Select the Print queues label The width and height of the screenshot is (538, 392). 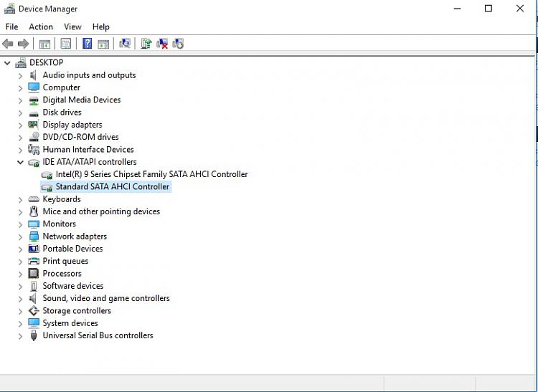[x=65, y=261]
